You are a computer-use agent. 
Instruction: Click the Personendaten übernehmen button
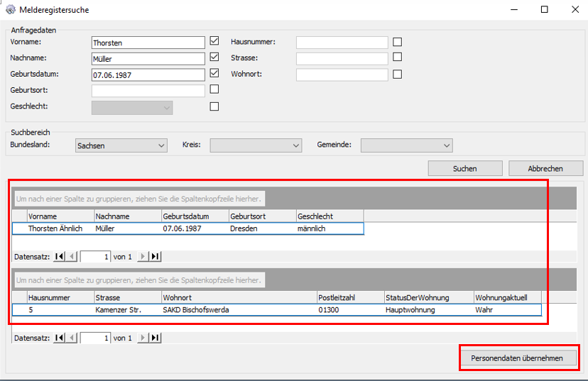(519, 358)
